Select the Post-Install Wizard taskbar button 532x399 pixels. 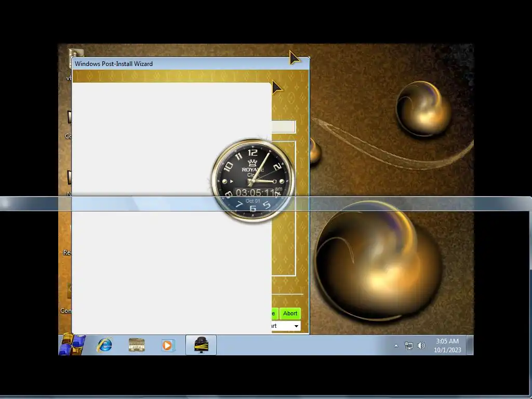coord(201,345)
